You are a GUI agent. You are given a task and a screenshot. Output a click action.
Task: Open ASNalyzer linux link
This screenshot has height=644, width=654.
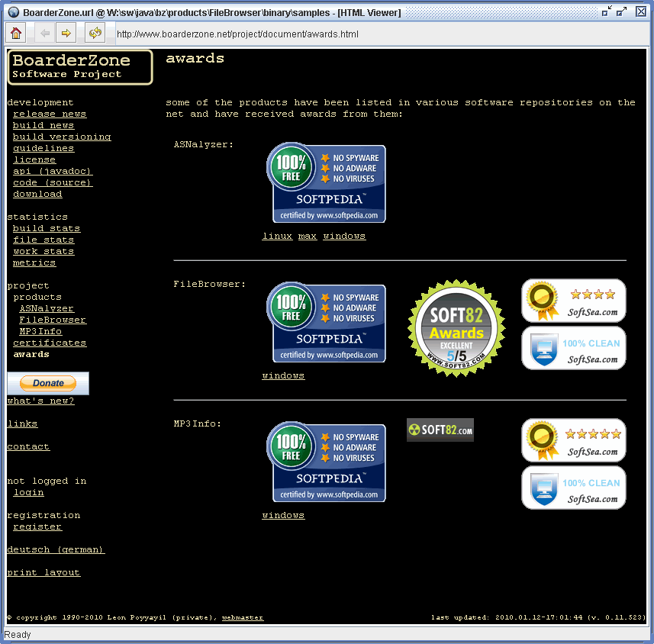point(277,236)
